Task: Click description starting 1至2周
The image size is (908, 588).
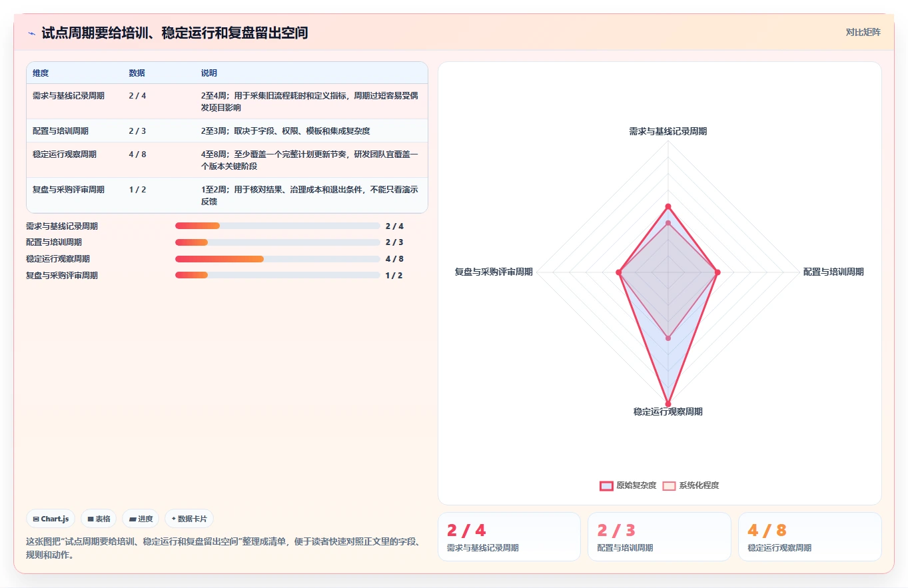Action: (x=310, y=195)
